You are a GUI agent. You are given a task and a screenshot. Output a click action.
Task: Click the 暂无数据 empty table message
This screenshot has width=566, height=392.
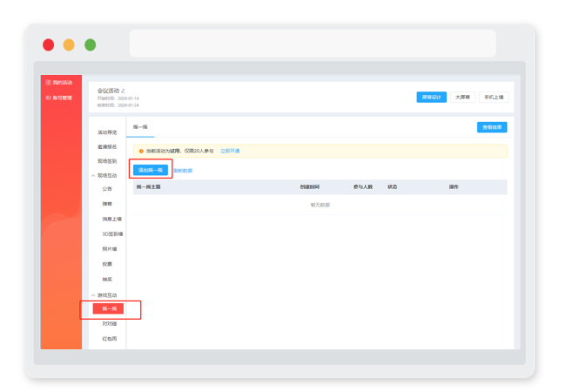click(320, 205)
